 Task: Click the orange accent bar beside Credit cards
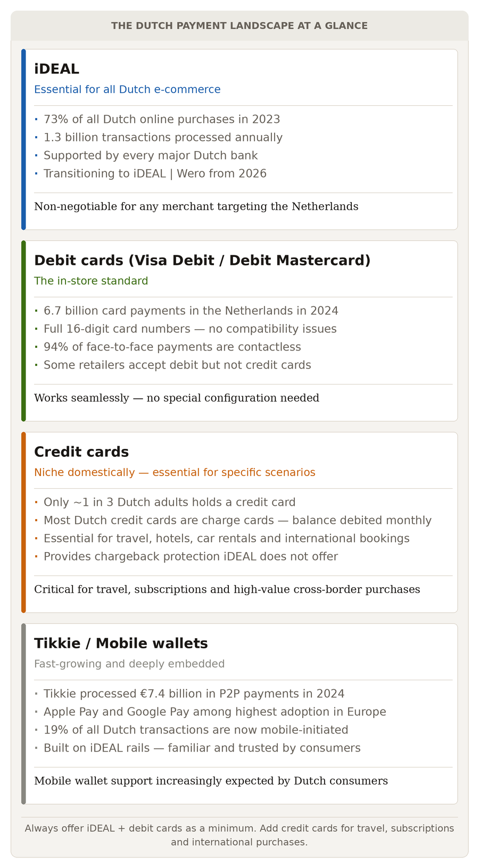coord(23,522)
